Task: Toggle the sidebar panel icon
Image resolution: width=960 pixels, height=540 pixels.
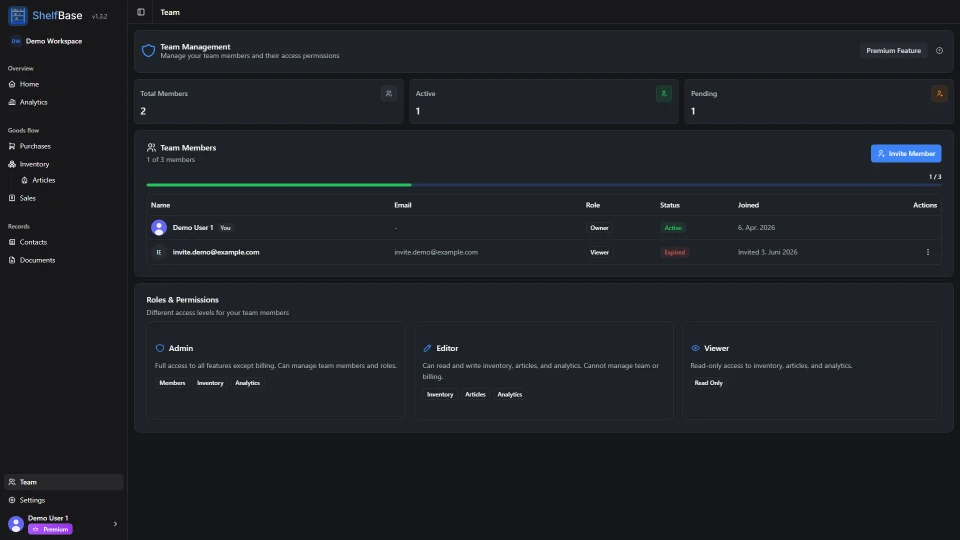Action: pyautogui.click(x=141, y=12)
